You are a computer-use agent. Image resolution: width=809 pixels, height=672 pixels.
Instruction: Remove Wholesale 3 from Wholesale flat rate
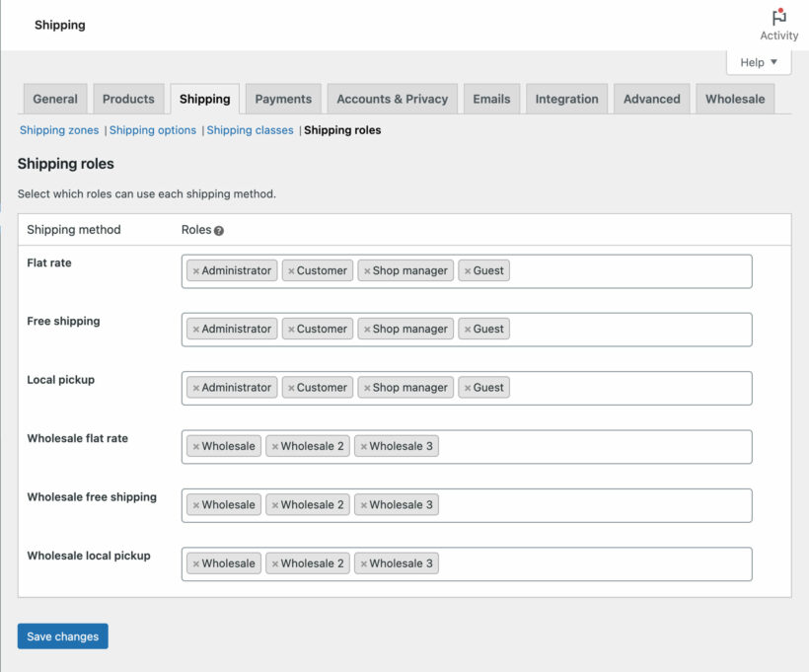(x=362, y=445)
